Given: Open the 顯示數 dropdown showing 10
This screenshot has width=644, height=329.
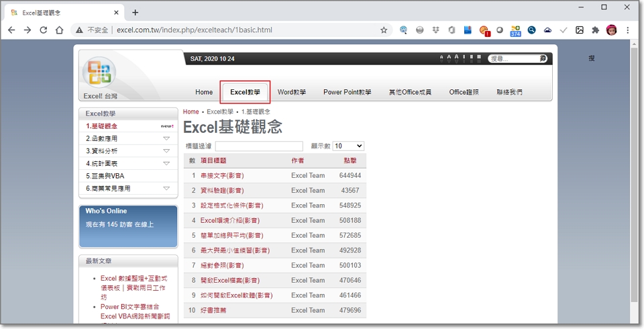Looking at the screenshot, I should coord(348,146).
